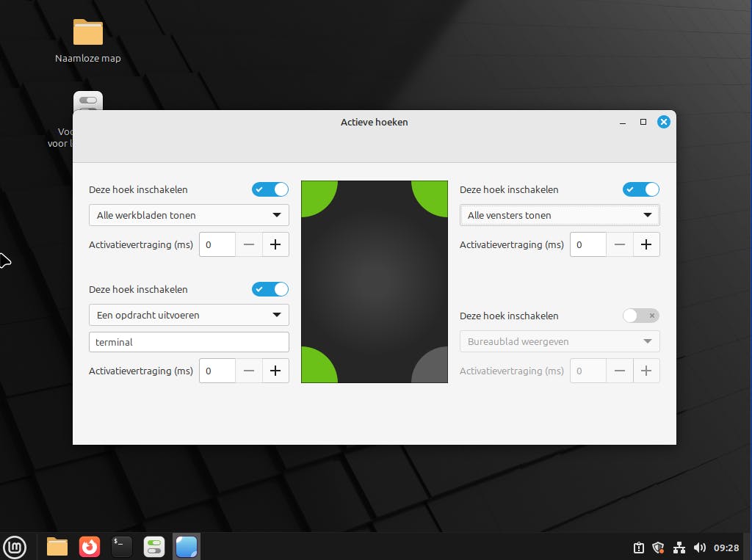752x560 pixels.
Task: Disable the top-right hot corner switch
Action: point(640,189)
